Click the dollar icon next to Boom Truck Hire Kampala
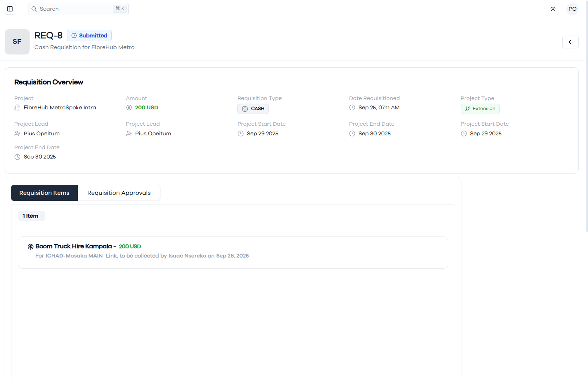Screen dimensions: 588x379 coord(31,246)
